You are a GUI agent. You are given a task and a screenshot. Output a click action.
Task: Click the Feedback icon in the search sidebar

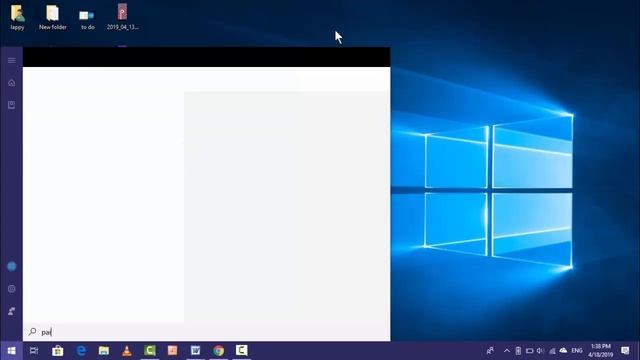pos(11,311)
